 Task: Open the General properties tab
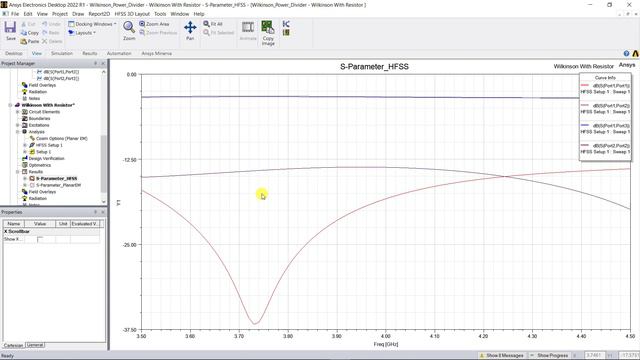35,345
